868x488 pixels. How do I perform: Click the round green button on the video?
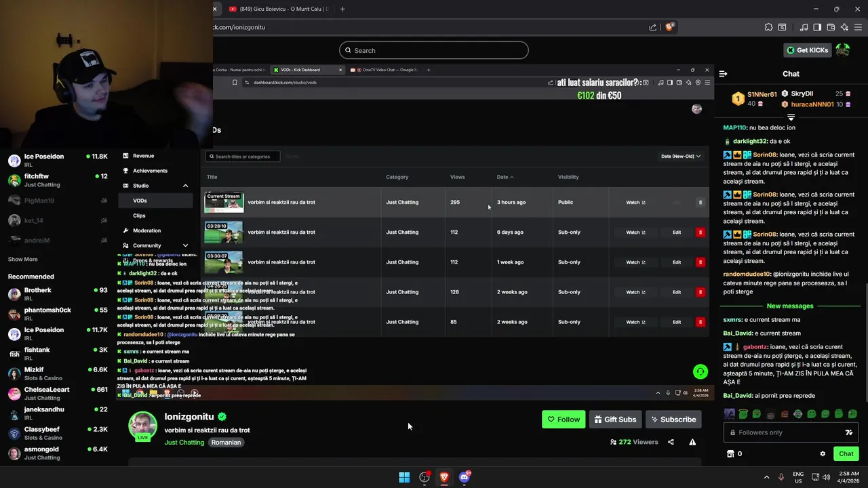pos(701,371)
